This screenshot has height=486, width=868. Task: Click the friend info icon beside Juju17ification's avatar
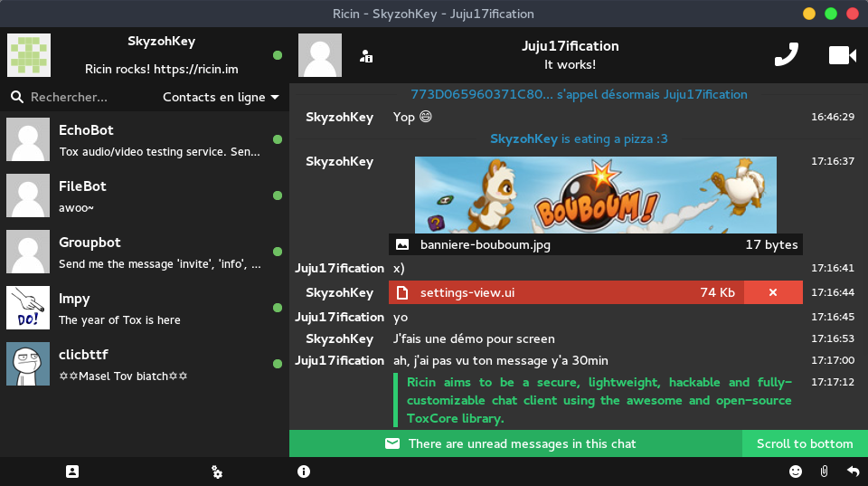click(x=366, y=56)
